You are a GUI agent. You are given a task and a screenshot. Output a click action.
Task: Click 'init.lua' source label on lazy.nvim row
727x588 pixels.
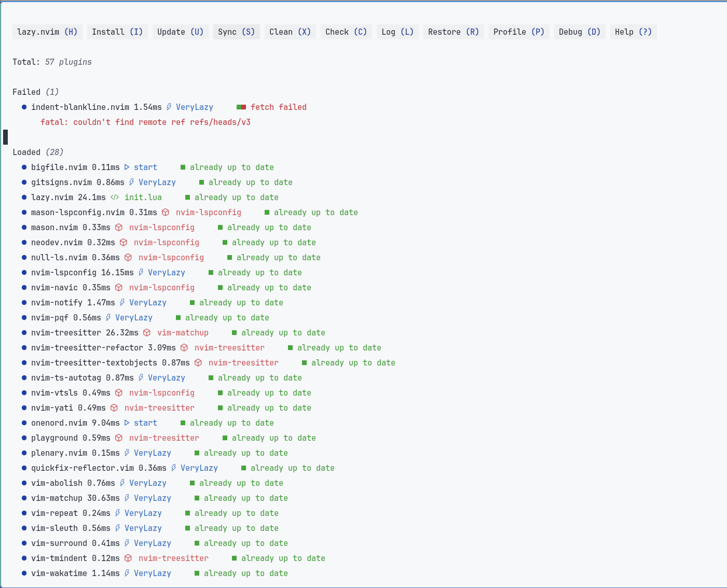143,197
